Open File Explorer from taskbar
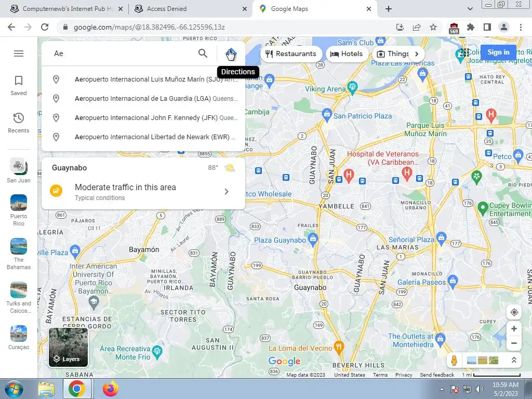This screenshot has height=399, width=532. pyautogui.click(x=46, y=389)
